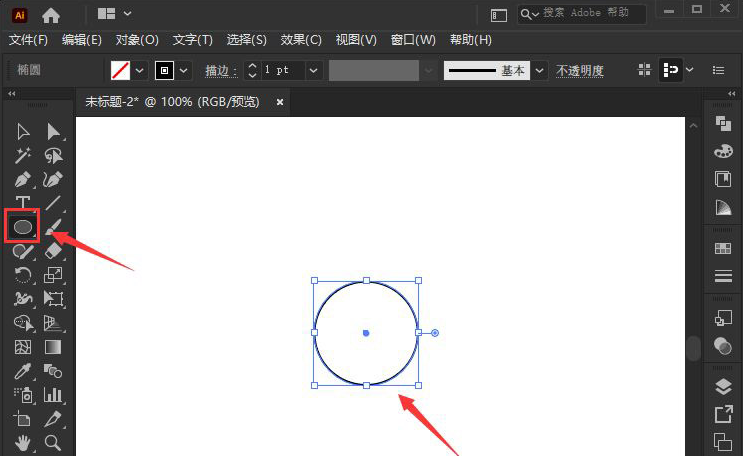Collapse the left tools panel arrows
This screenshot has width=743, height=456.
click(12, 94)
